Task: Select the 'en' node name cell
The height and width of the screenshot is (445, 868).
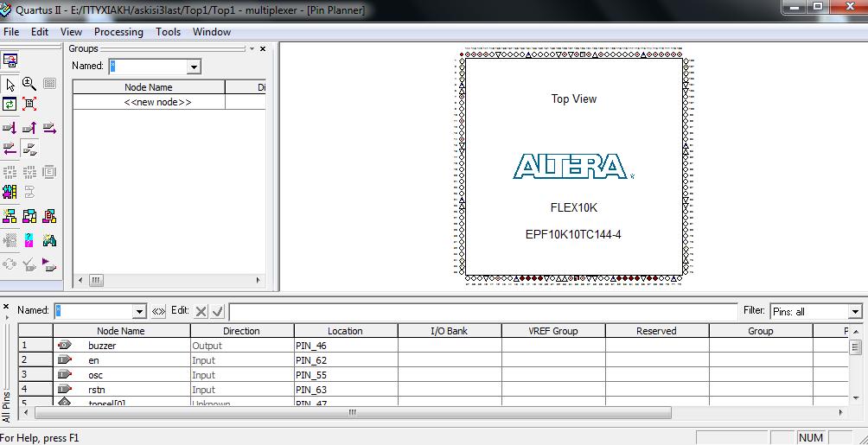Action: (122, 360)
